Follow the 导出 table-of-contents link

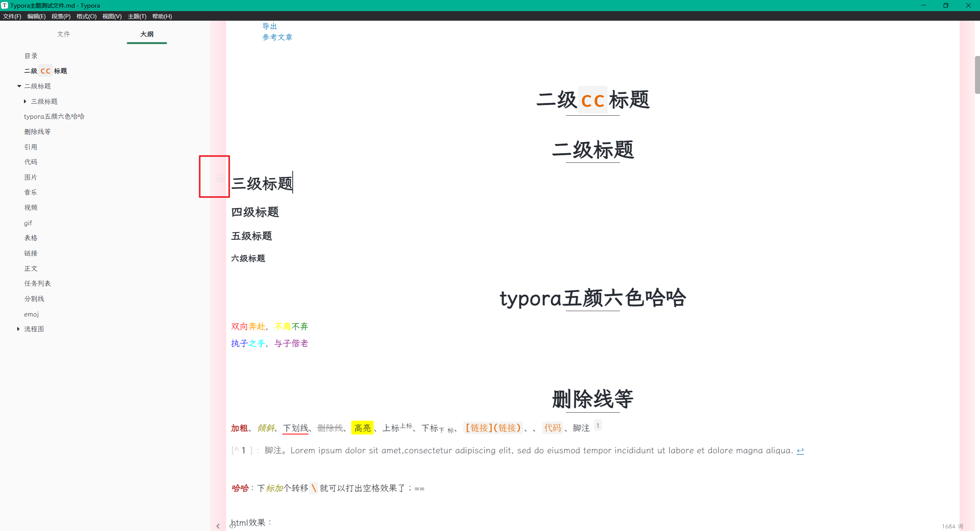[270, 26]
